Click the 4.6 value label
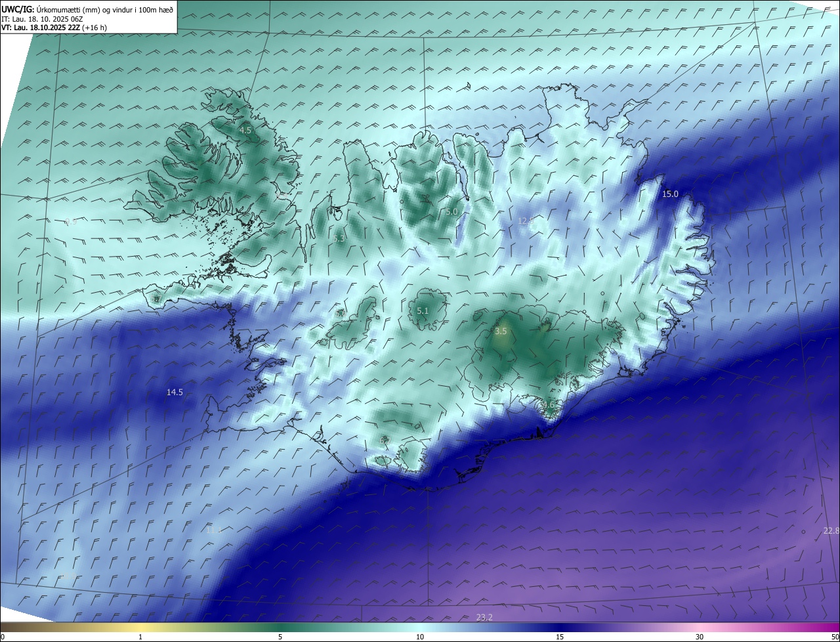The width and height of the screenshot is (840, 642). click(x=549, y=406)
